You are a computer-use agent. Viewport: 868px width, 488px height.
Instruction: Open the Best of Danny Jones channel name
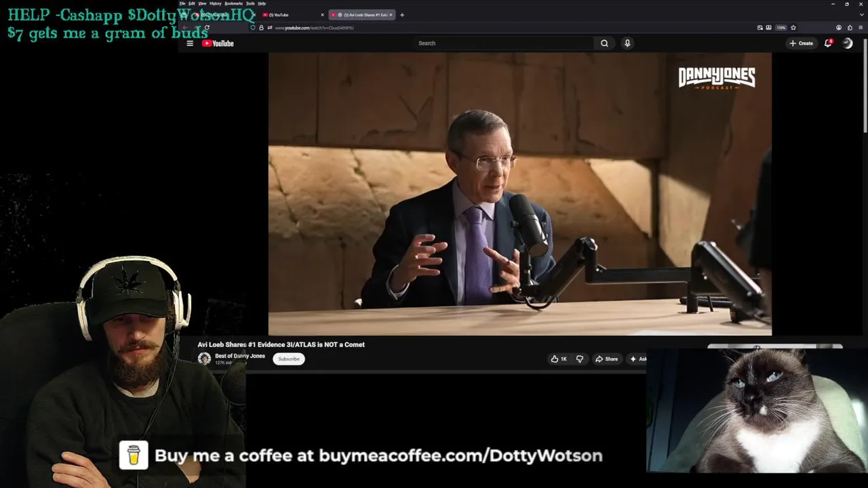click(240, 356)
